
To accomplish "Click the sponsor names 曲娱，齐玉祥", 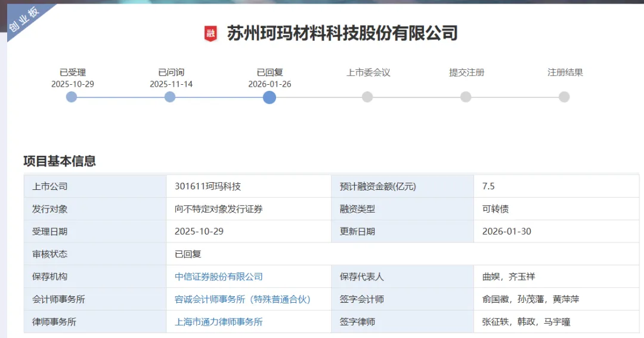I will (509, 276).
